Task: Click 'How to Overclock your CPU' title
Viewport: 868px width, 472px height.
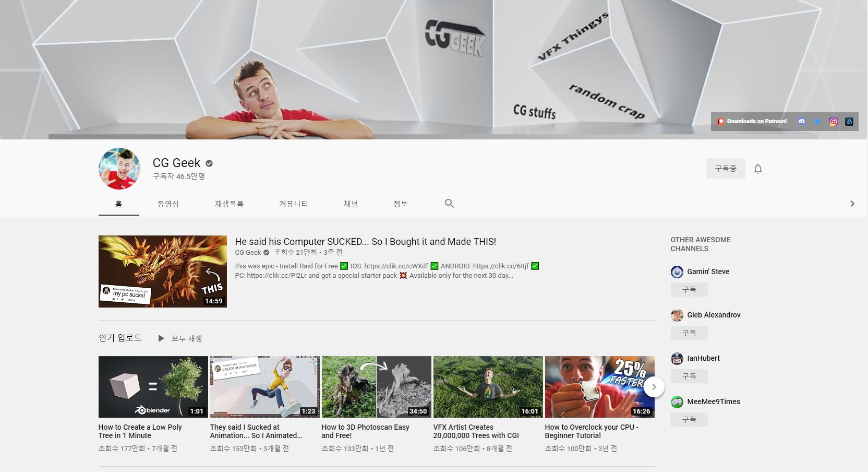Action: (x=592, y=431)
